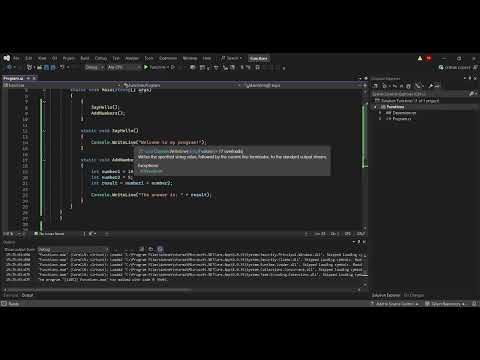This screenshot has height=360, width=480.
Task: Open the Tools menu
Action: pos(149,58)
